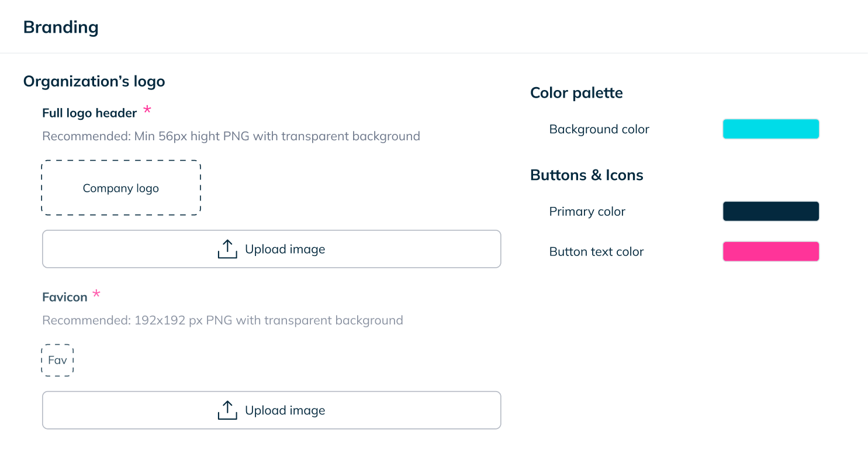This screenshot has width=868, height=467.
Task: Click upload icon in favicon upload button
Action: click(x=227, y=410)
